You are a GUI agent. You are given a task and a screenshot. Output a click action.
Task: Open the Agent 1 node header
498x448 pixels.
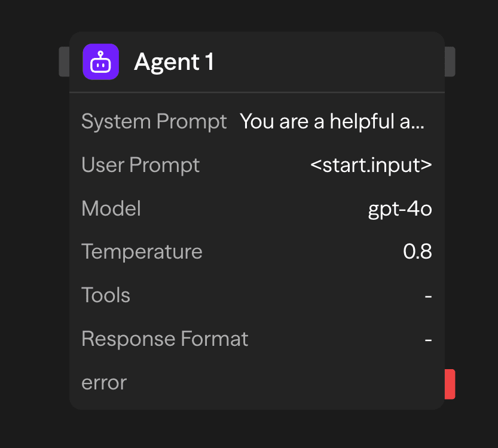[x=257, y=62]
